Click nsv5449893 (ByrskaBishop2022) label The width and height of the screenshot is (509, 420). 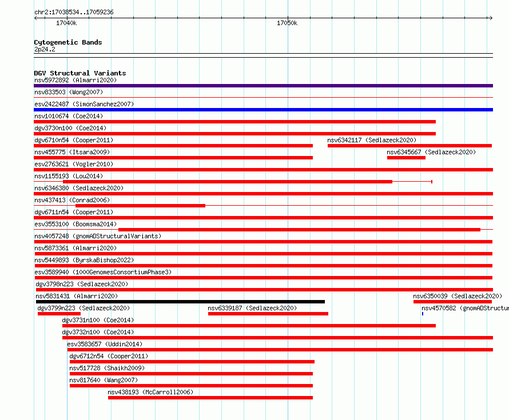click(84, 260)
